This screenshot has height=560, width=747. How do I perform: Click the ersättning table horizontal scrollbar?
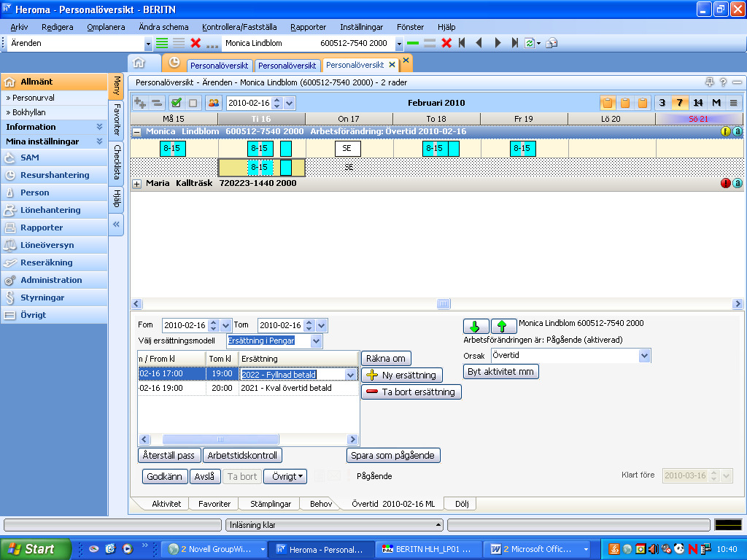click(220, 439)
